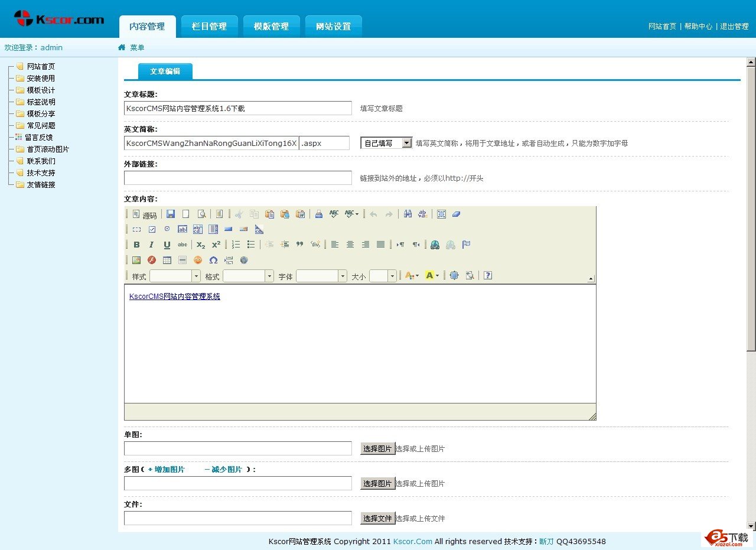
Task: Click the Save icon in editor toolbar
Action: click(x=171, y=214)
